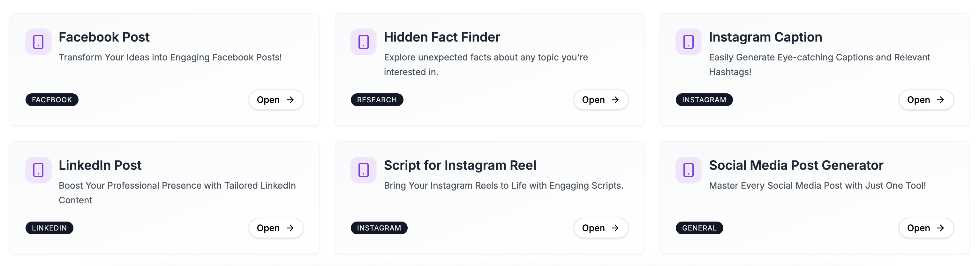This screenshot has width=980, height=266.
Task: Select the RESEARCH category tag
Action: tap(377, 100)
